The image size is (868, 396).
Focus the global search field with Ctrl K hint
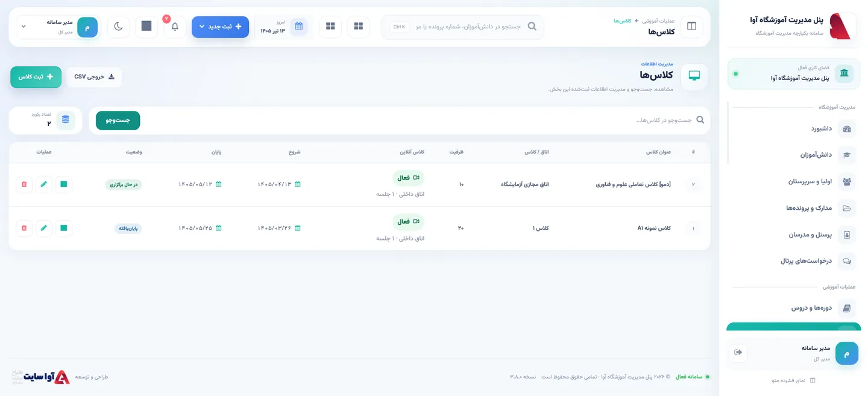462,27
